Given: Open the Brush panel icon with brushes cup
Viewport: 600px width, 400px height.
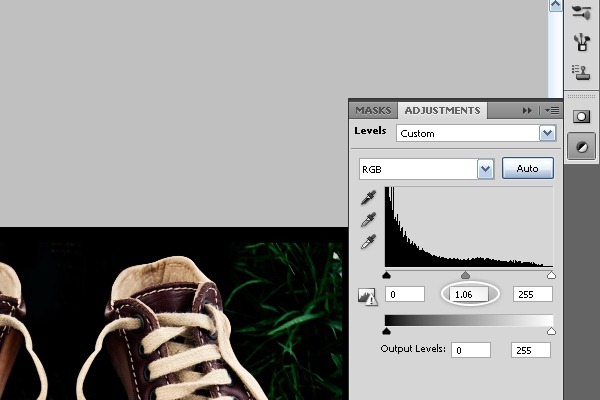Looking at the screenshot, I should tap(581, 41).
